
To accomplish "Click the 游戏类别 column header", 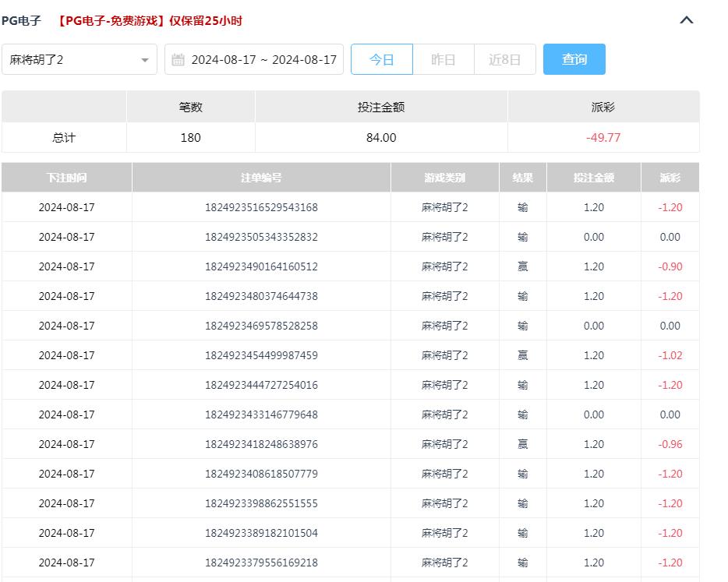I will click(444, 177).
